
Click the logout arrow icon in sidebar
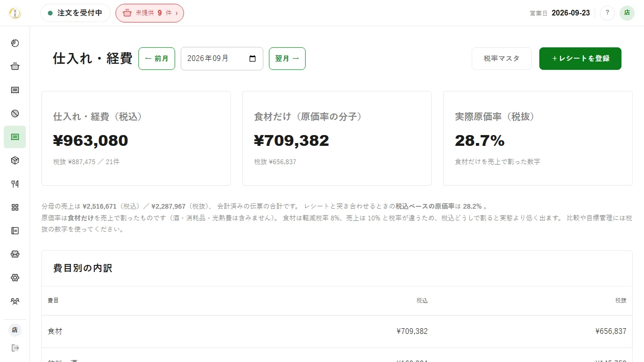15,348
